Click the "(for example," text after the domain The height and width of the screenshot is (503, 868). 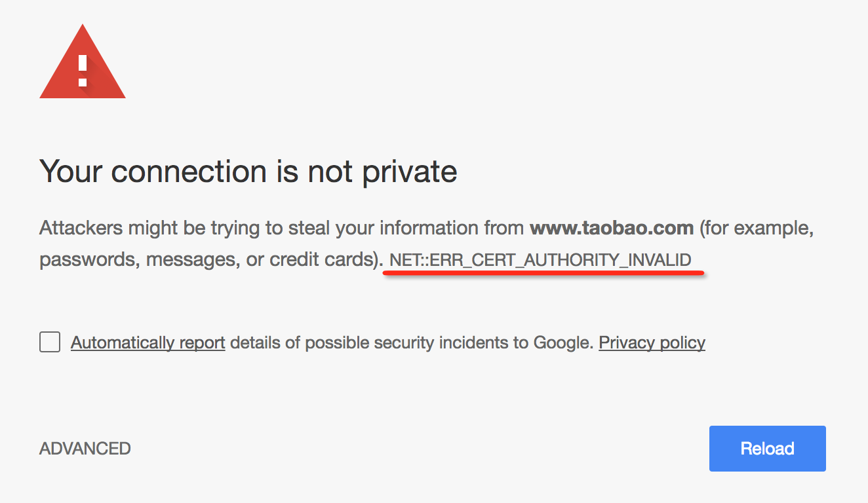click(757, 228)
